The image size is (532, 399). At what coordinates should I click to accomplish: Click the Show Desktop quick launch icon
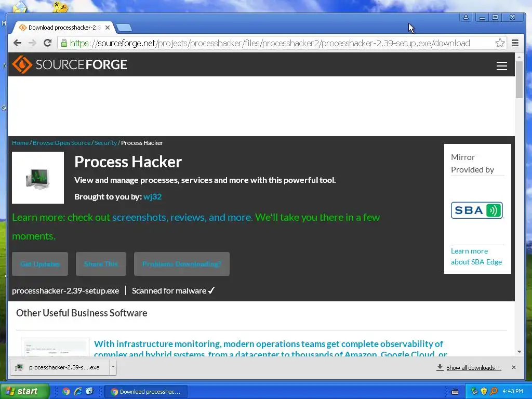[89, 392]
